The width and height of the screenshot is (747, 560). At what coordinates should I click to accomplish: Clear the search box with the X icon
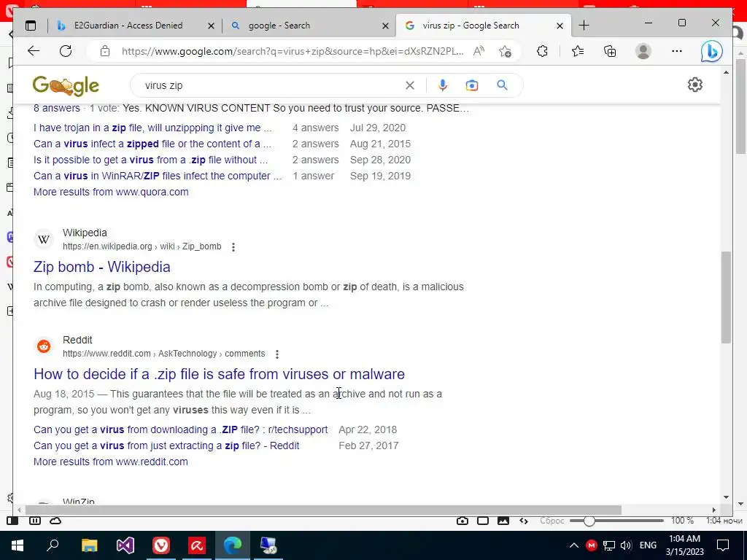coord(410,85)
